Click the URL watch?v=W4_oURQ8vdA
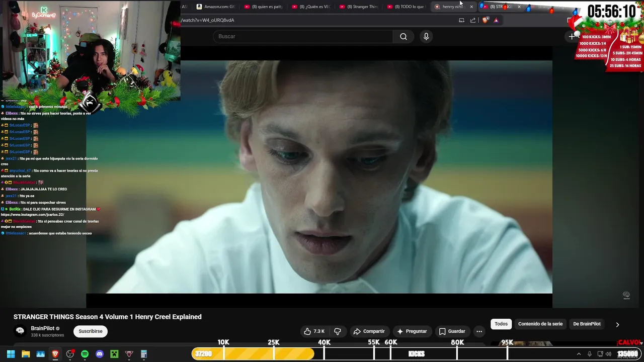This screenshot has height=362, width=644. [x=208, y=20]
